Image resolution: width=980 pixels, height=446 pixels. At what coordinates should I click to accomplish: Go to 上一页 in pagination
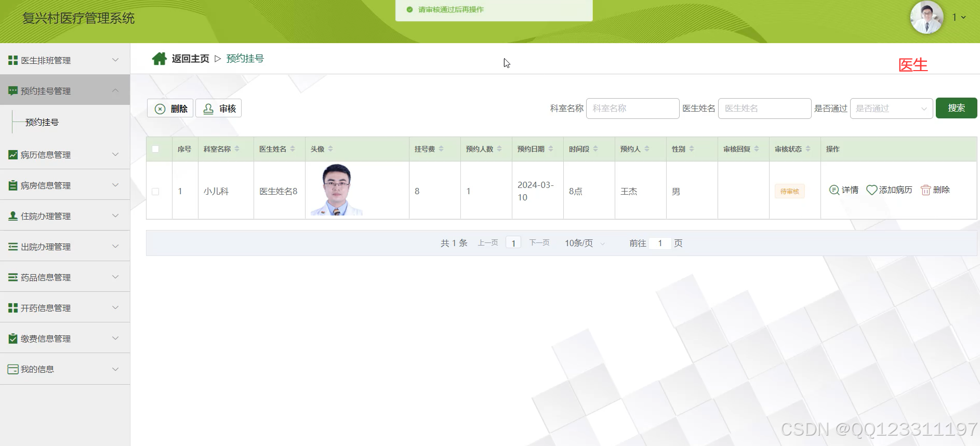488,243
